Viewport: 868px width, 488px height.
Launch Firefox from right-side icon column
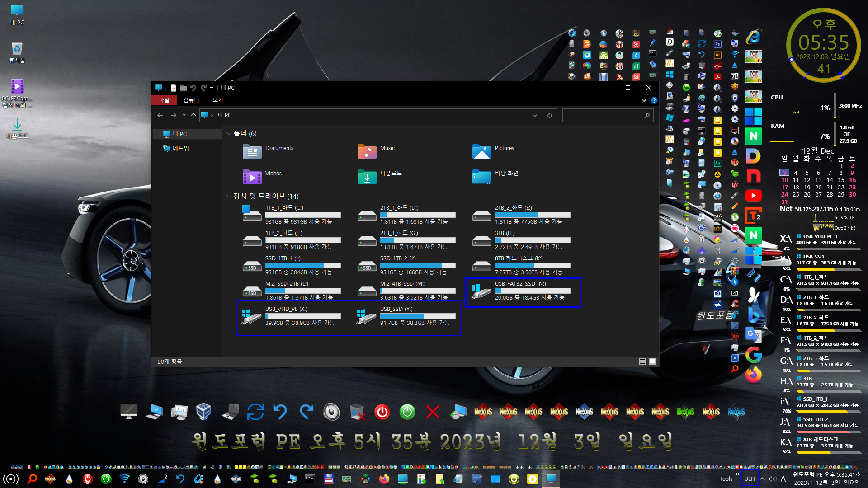(754, 375)
